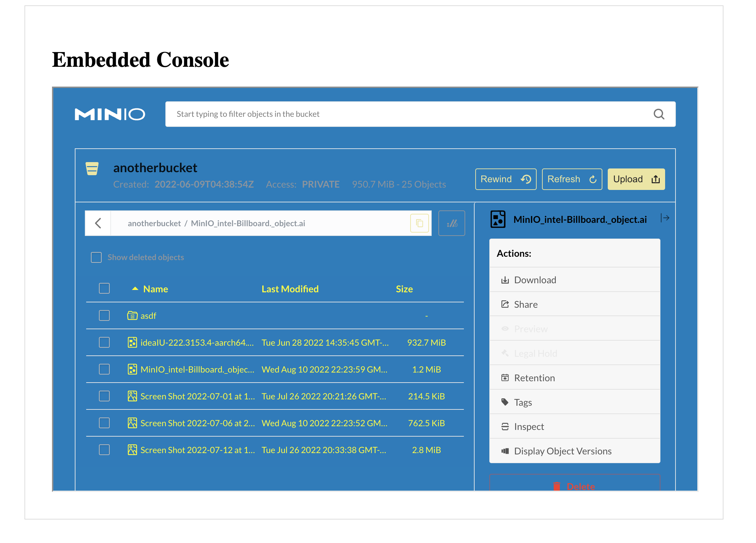Sort by Size column header

point(404,289)
